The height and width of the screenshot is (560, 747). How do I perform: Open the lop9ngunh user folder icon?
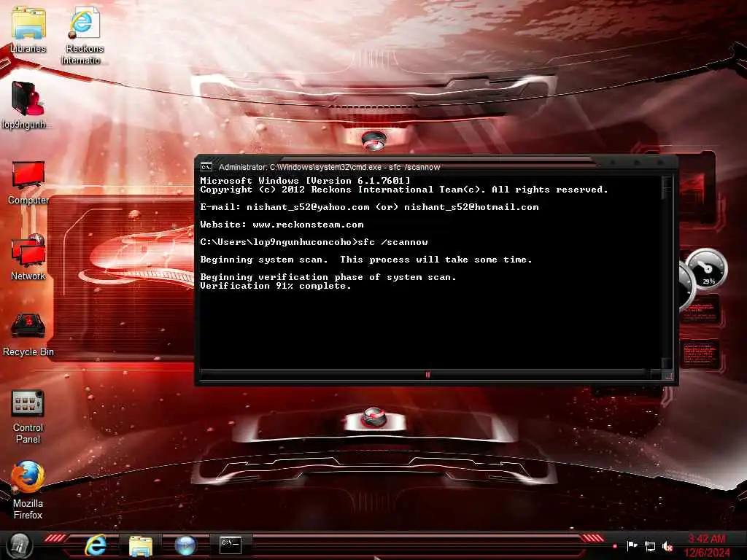[x=26, y=105]
